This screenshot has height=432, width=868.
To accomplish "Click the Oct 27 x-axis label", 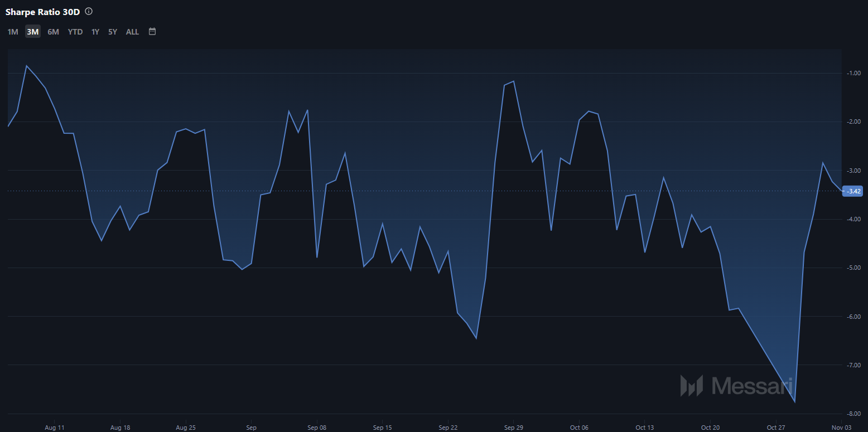I will (776, 428).
